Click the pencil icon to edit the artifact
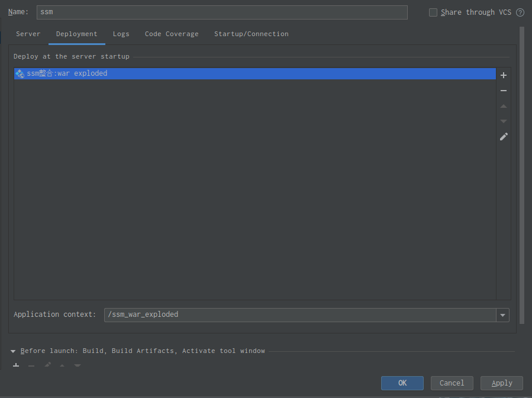Screen dimensions: 532x398 [504, 137]
